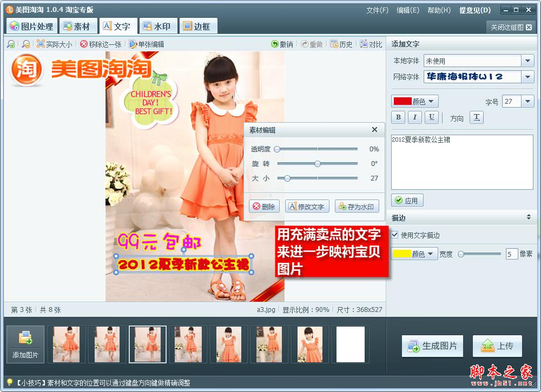541x392 pixels.
Task: Change text direction icon
Action: coord(477,117)
